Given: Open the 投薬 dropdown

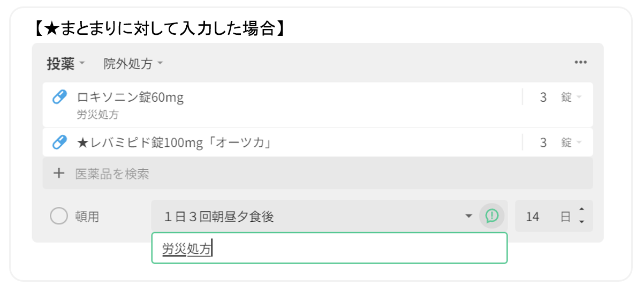Looking at the screenshot, I should (66, 64).
